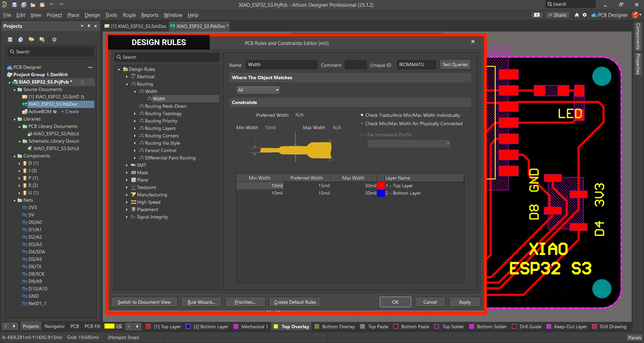Expand the Electrical rules category
The height and width of the screenshot is (343, 644).
(x=127, y=77)
